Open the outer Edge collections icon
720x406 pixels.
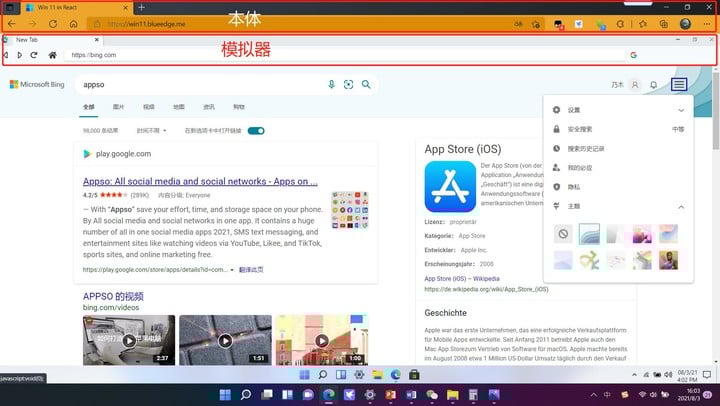click(x=664, y=24)
